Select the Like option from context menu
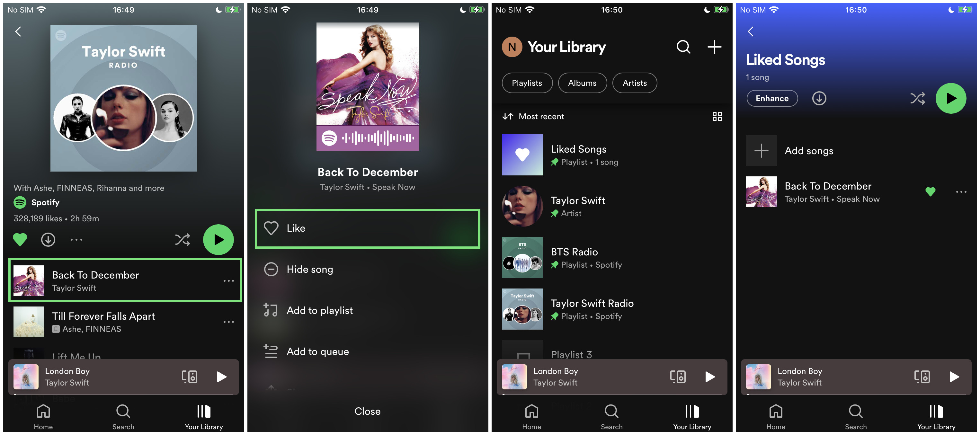980x435 pixels. click(368, 227)
